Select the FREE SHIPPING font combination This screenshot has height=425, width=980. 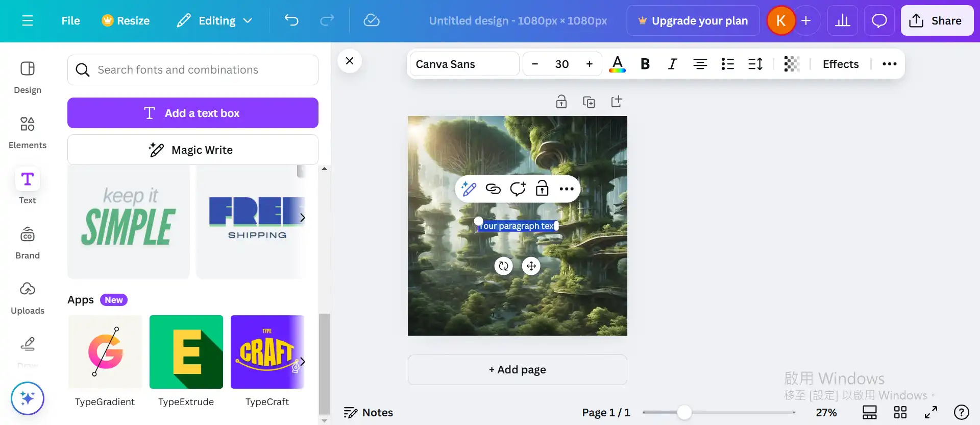tap(251, 222)
